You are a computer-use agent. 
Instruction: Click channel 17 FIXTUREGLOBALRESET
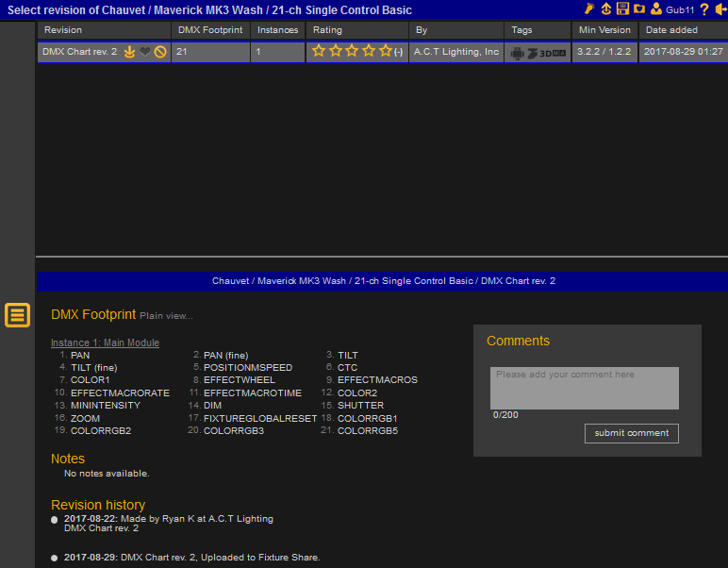tap(260, 419)
